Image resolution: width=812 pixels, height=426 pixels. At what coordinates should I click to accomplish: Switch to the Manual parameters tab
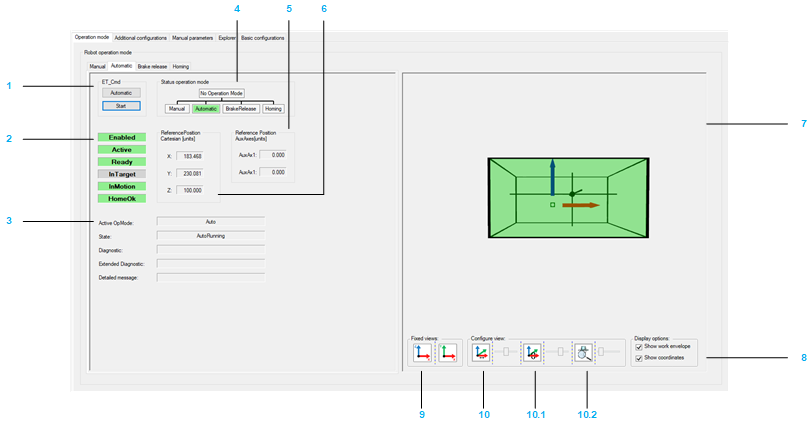click(192, 38)
